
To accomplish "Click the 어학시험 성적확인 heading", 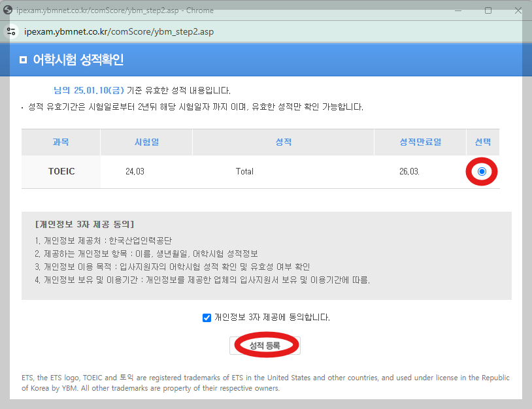I will click(x=78, y=59).
